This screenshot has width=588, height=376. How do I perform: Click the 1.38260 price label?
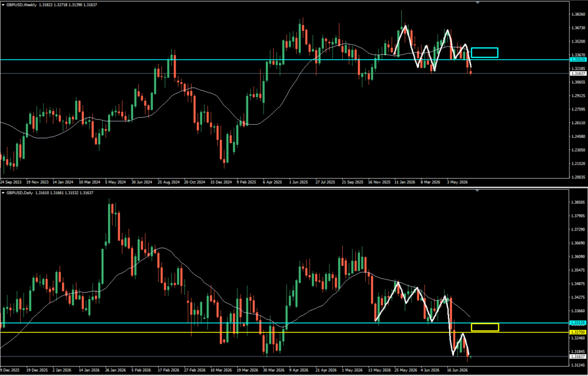tap(578, 14)
